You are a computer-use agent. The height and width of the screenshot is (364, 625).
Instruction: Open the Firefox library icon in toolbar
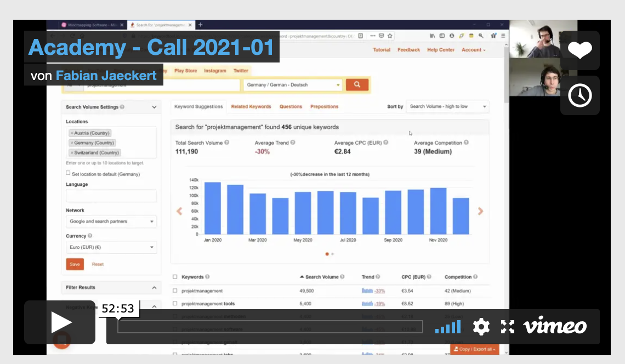(x=433, y=36)
